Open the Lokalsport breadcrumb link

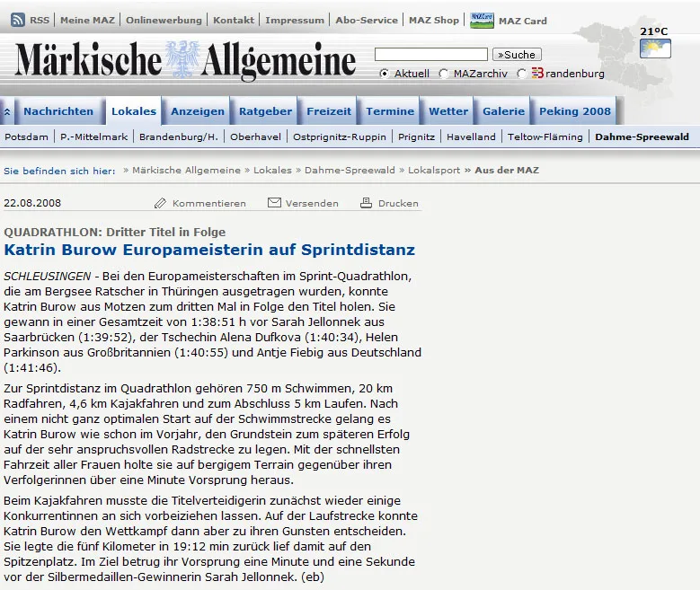pos(433,171)
